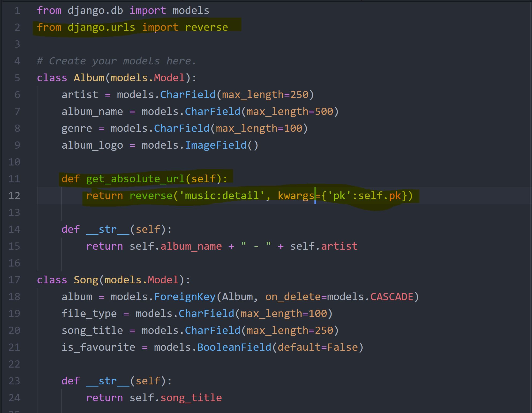Screen dimensions: 532x413
Task: Click line number 12 in the gutter
Action: (x=14, y=196)
